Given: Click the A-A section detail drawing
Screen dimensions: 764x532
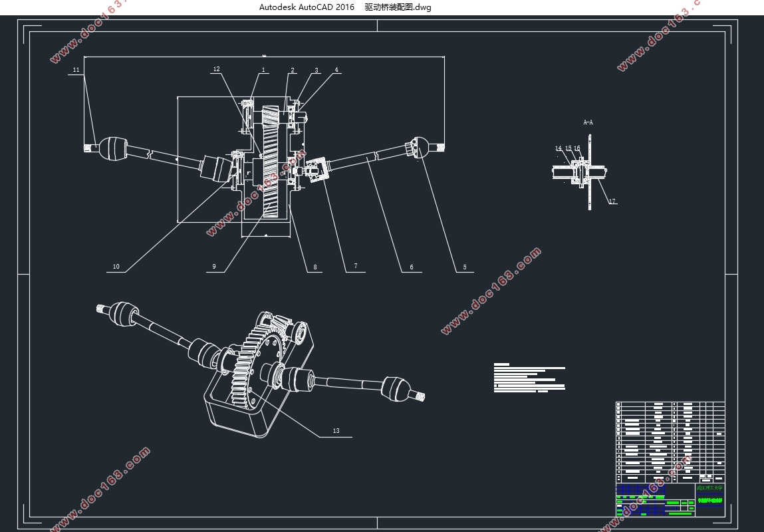Looking at the screenshot, I should (580, 172).
